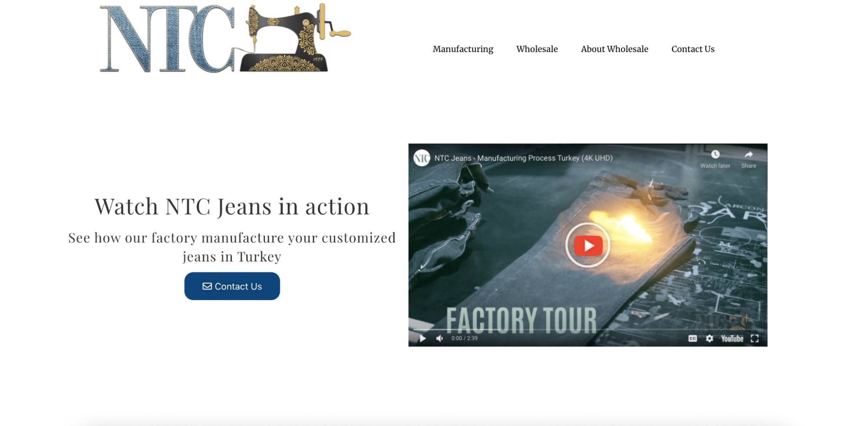Toggle closed captions CC button

[693, 338]
